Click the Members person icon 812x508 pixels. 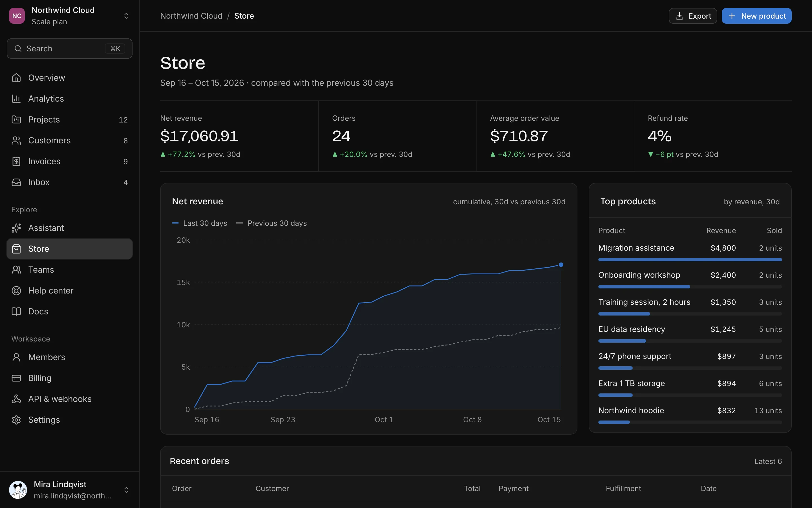[x=16, y=357]
